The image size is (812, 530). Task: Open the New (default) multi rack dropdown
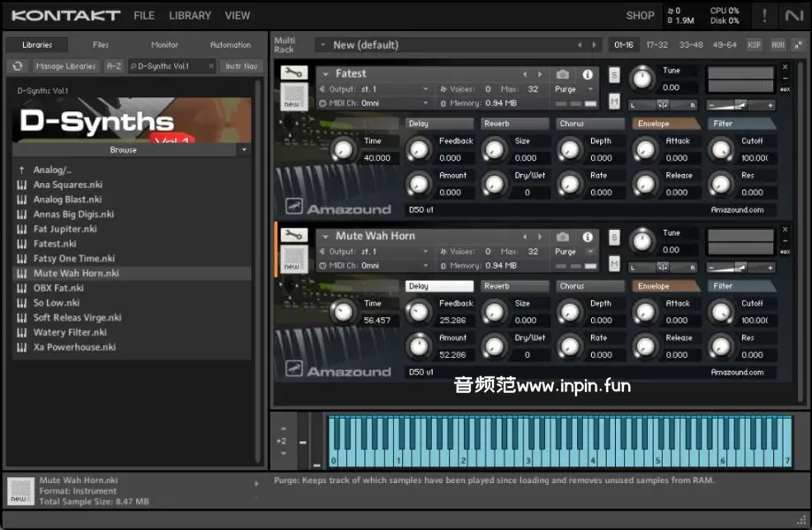coord(323,45)
